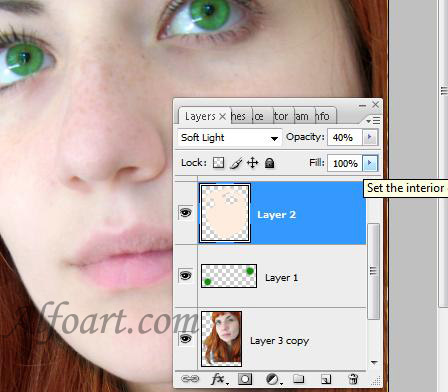The height and width of the screenshot is (392, 448).
Task: Close the Layers tab with its X
Action: coord(222,117)
